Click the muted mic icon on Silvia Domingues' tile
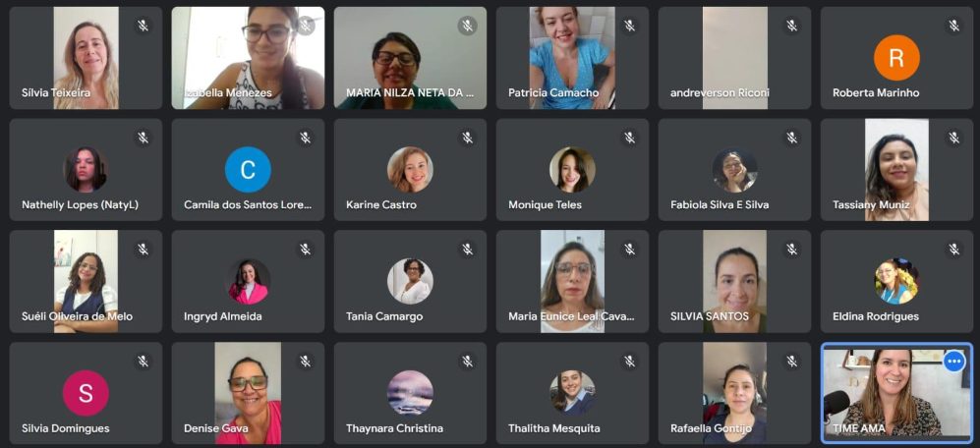 (x=144, y=362)
